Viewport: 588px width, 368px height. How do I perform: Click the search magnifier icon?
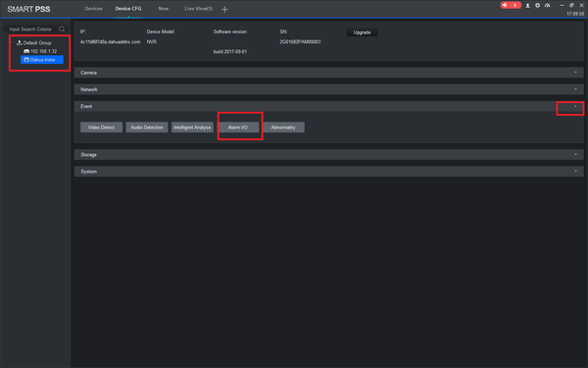pyautogui.click(x=62, y=28)
